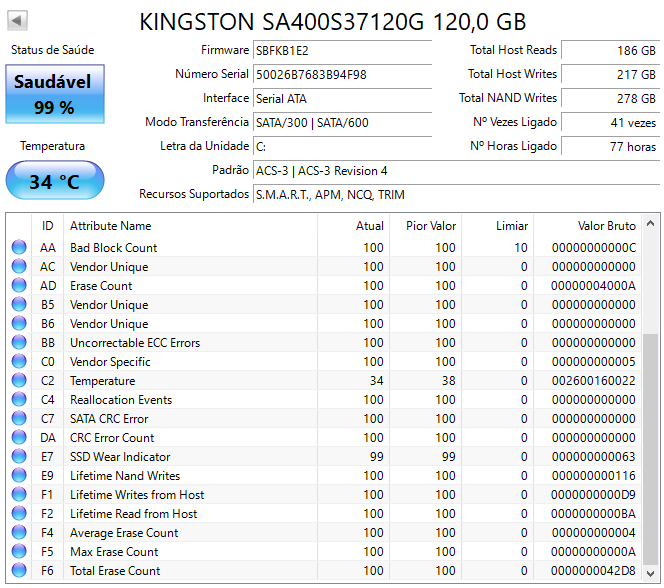This screenshot has height=588, width=664.
Task: Click status orb in B5 row
Action: point(19,304)
